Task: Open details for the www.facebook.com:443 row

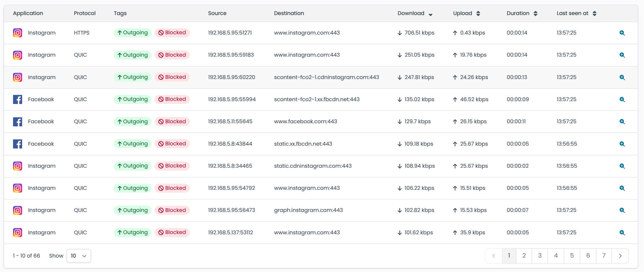Action: [x=622, y=122]
